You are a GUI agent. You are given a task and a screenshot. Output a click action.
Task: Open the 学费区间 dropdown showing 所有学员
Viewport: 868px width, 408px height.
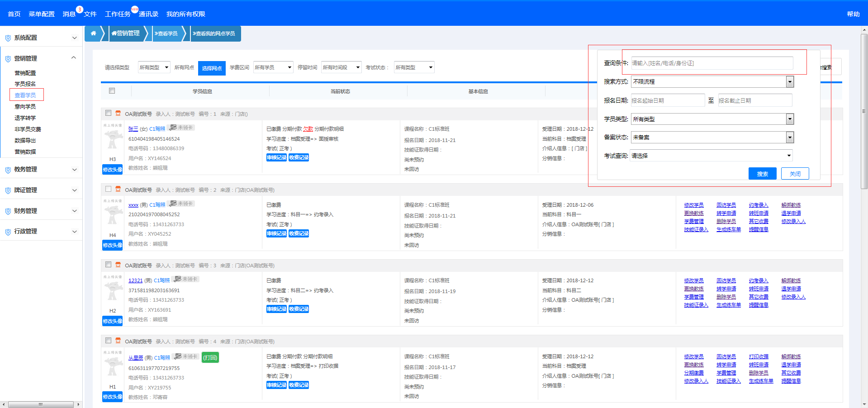pyautogui.click(x=273, y=67)
